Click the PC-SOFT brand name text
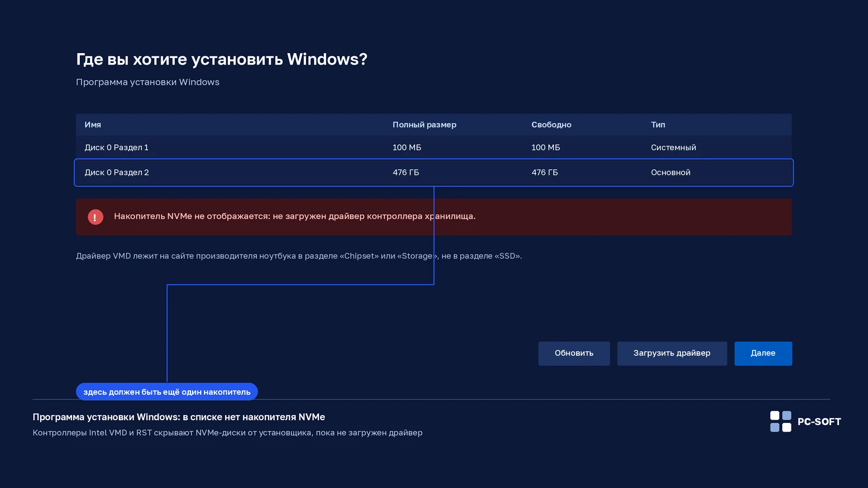 click(819, 422)
